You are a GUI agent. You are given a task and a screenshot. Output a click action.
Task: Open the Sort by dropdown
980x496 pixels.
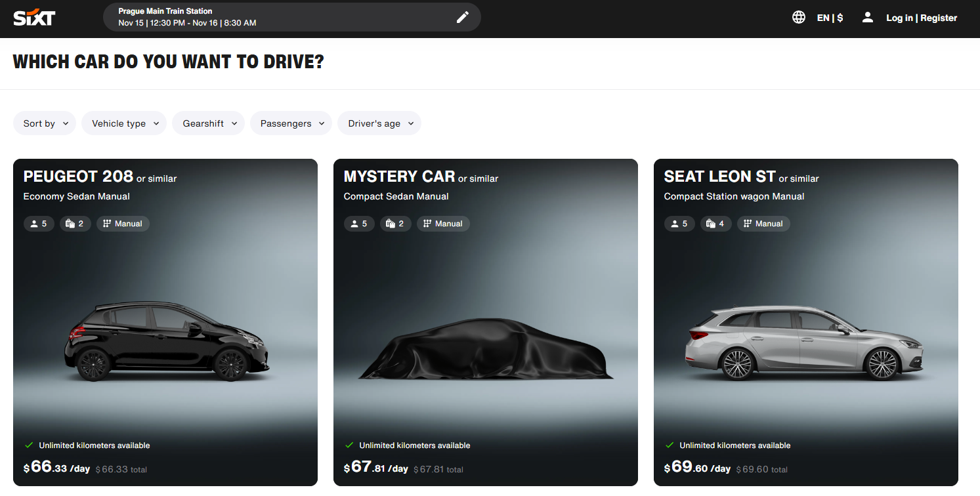[44, 123]
